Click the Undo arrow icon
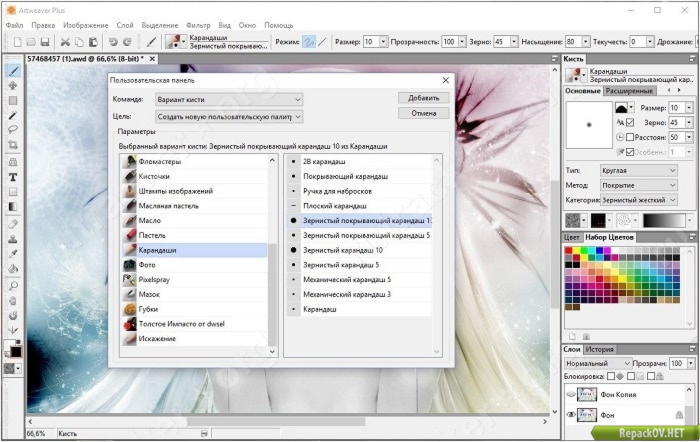This screenshot has height=442, width=700. click(x=112, y=42)
